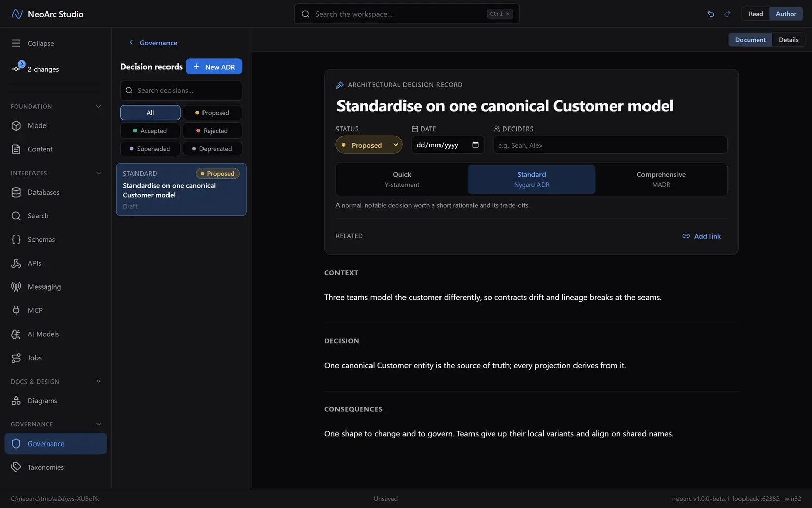Click the Unsaved status bar label
Image resolution: width=812 pixels, height=508 pixels.
[386, 499]
